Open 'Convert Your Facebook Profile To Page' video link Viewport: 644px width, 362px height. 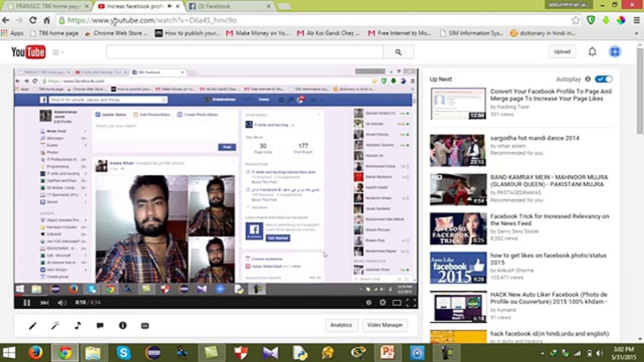(551, 95)
